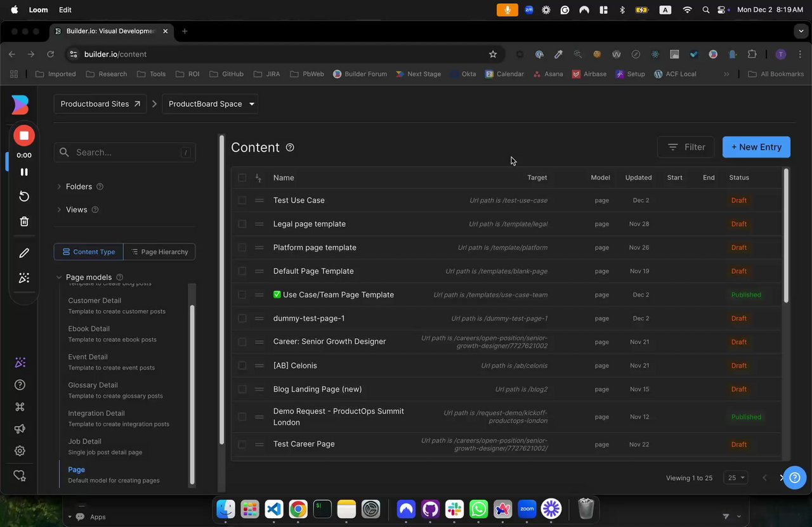The image size is (812, 527).
Task: Bookmark this page with the star icon
Action: (493, 55)
